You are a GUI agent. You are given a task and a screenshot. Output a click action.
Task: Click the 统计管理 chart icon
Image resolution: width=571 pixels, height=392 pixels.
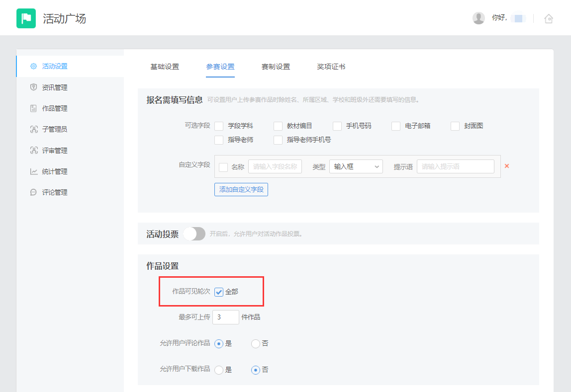34,171
